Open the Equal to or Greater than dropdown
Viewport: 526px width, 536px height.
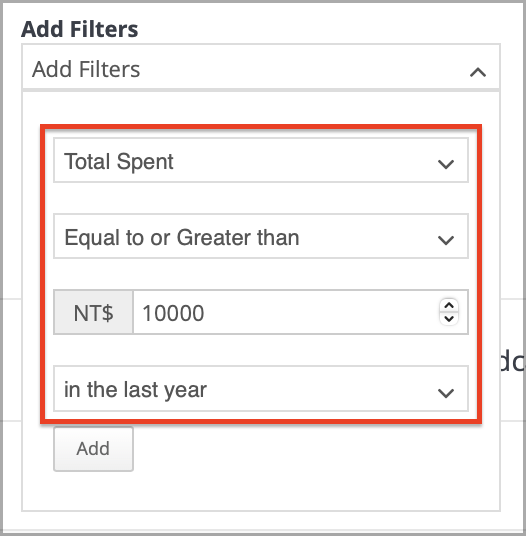point(261,236)
